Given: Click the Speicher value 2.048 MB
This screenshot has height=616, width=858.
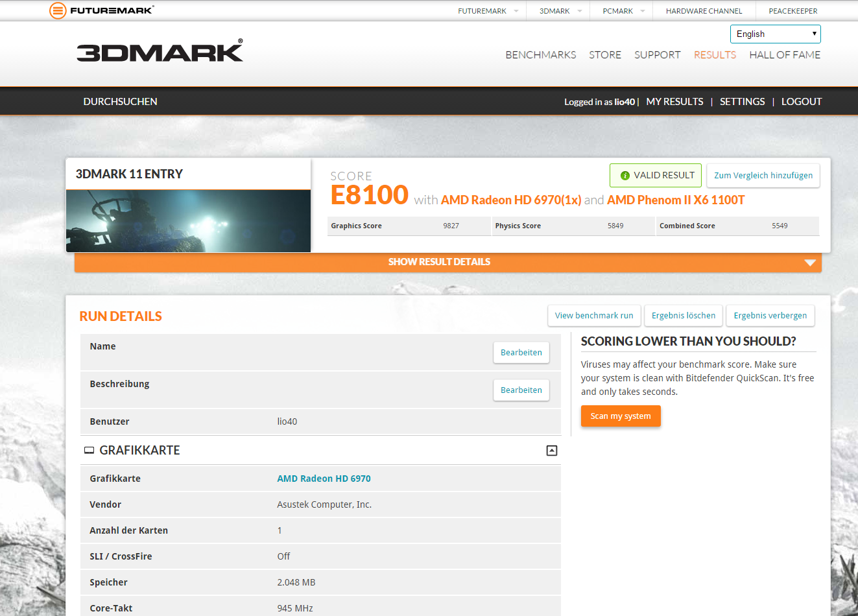Looking at the screenshot, I should click(x=296, y=582).
